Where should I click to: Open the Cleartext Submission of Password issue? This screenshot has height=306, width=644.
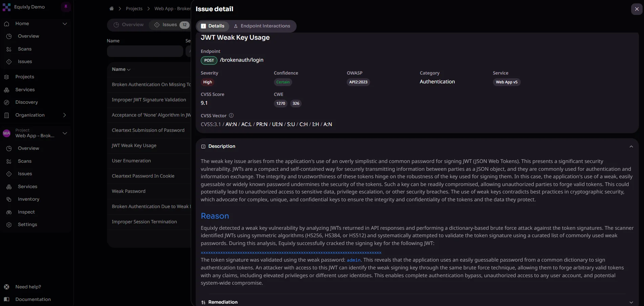149,130
